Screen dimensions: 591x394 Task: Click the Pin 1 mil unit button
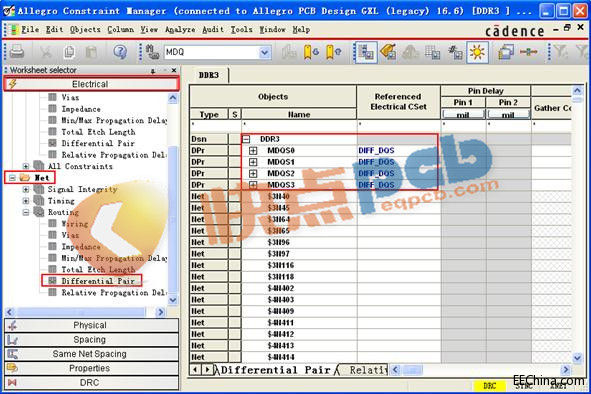click(463, 115)
